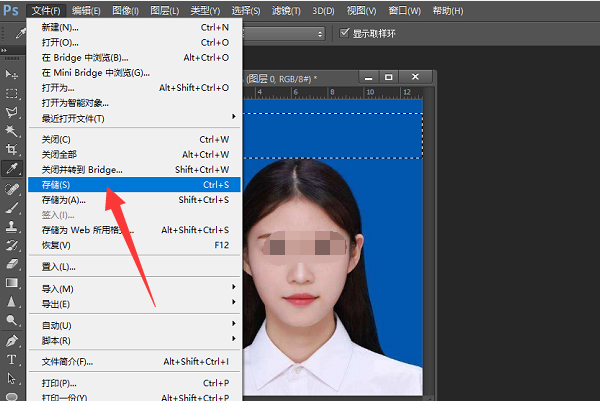Image resolution: width=600 pixels, height=401 pixels.
Task: Choose 打开(O)... from File menu
Action: click(134, 42)
